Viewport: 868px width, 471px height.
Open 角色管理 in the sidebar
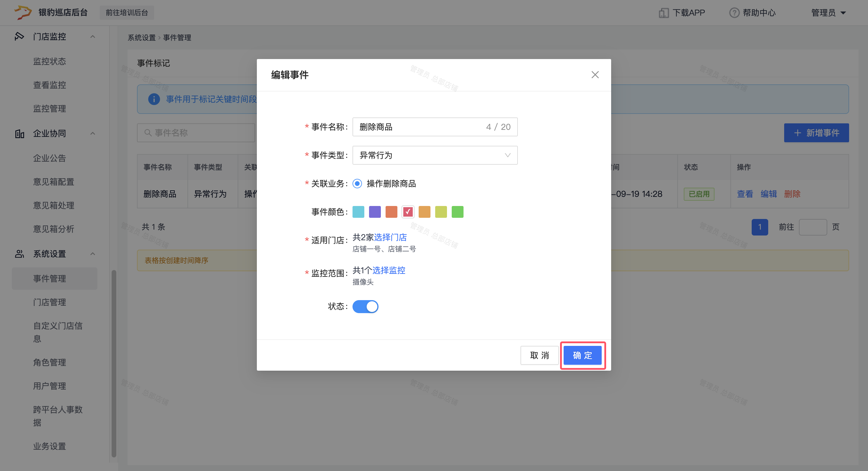coord(50,362)
